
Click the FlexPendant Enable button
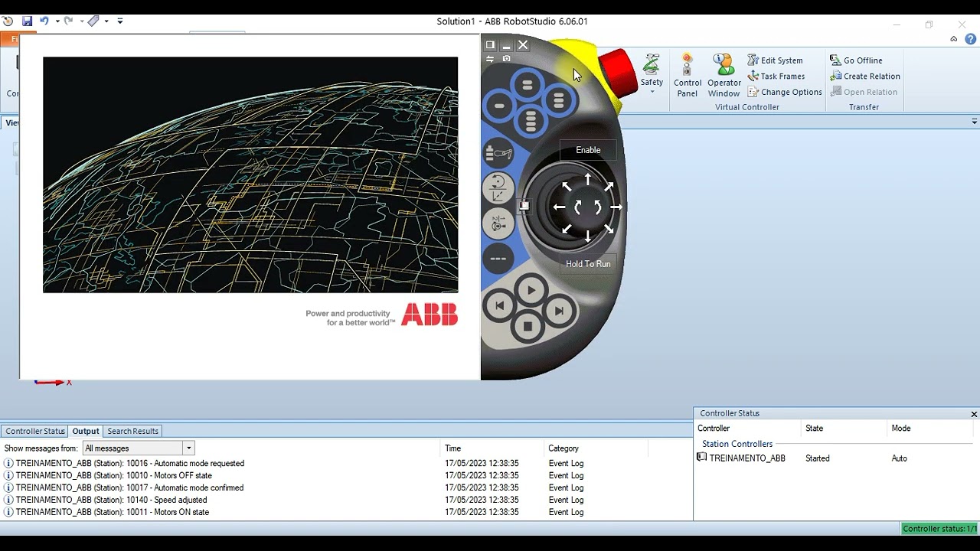pyautogui.click(x=588, y=150)
